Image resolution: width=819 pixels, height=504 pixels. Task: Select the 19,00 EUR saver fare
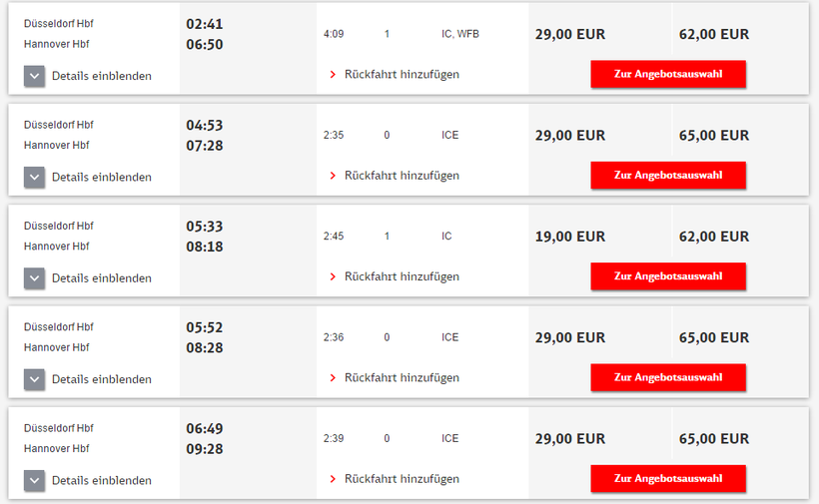(x=570, y=237)
